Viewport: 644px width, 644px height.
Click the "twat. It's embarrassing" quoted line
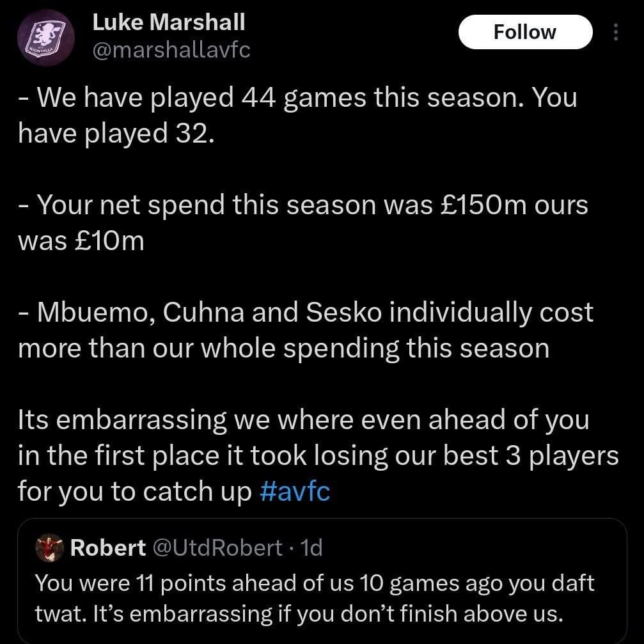tap(299, 613)
